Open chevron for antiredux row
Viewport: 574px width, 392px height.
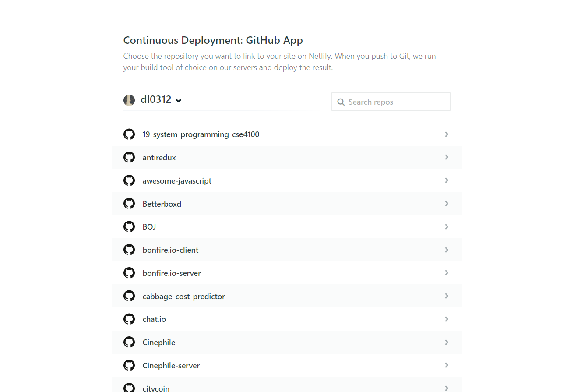pos(447,157)
